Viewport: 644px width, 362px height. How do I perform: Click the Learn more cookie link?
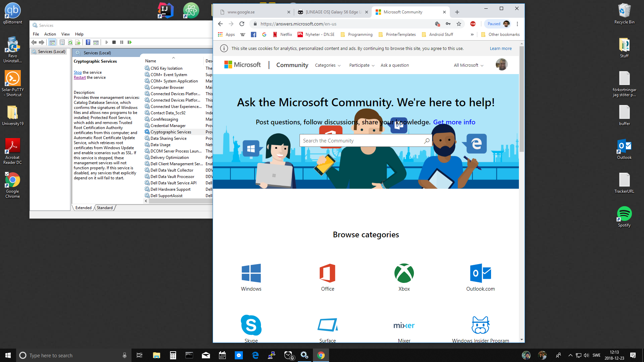click(x=500, y=49)
